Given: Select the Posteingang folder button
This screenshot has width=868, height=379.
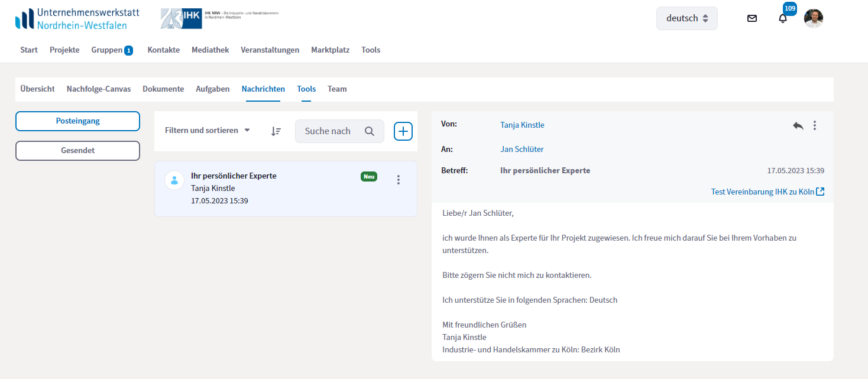Looking at the screenshot, I should [x=77, y=121].
